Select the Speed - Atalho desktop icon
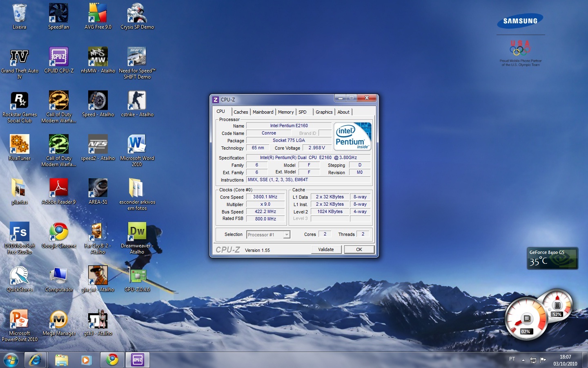Screen dimensions: 588x368 [98, 104]
